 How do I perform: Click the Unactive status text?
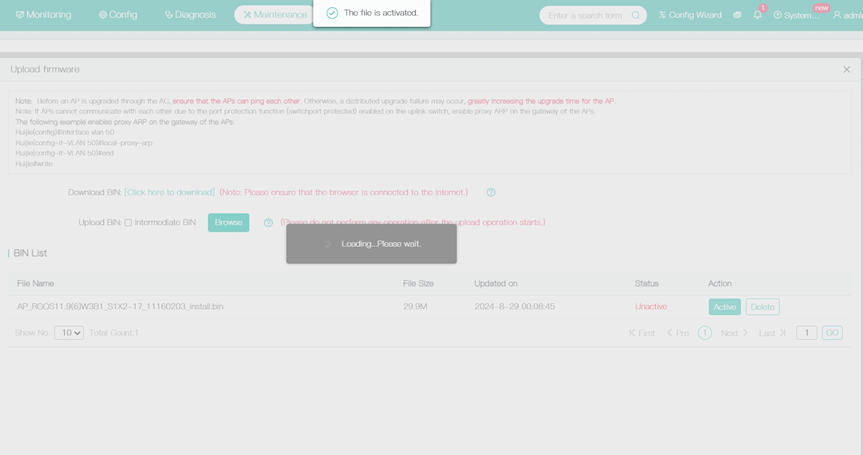651,306
